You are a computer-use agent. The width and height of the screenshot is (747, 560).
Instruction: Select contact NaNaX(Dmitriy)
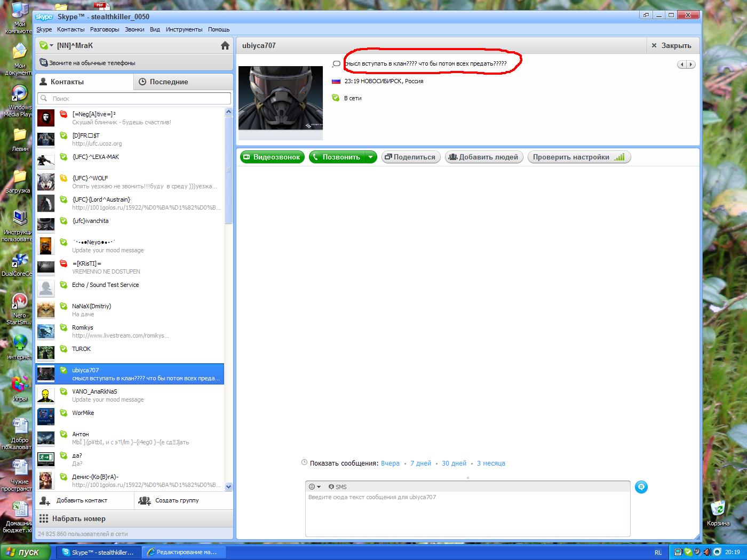[130, 310]
